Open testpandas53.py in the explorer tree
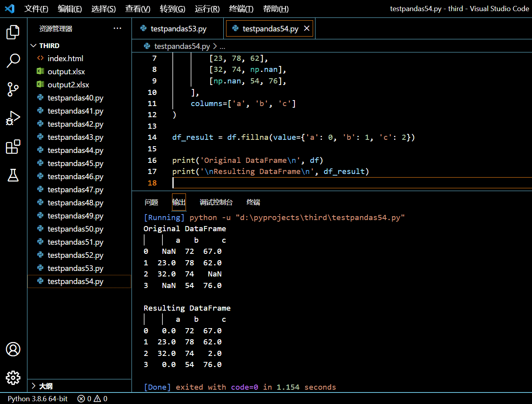The image size is (532, 404). point(79,268)
